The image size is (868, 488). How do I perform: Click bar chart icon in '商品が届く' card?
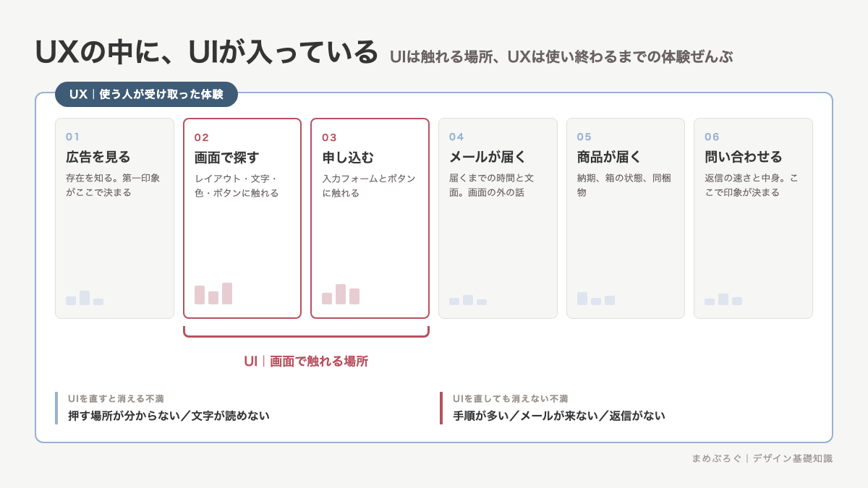click(596, 299)
